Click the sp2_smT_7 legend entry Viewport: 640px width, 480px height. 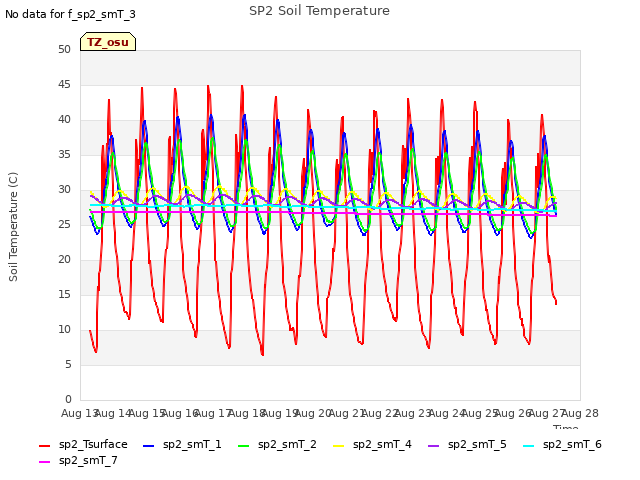pyautogui.click(x=78, y=460)
